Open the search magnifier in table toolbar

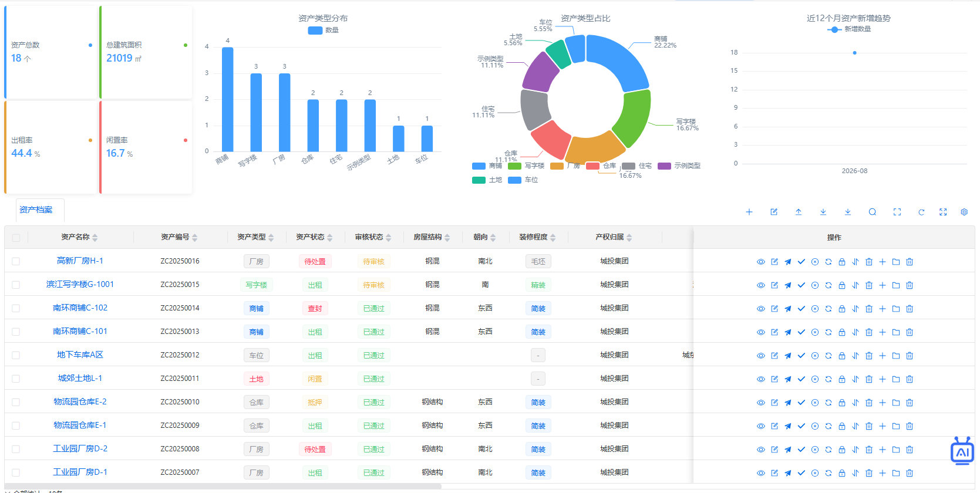pyautogui.click(x=873, y=212)
